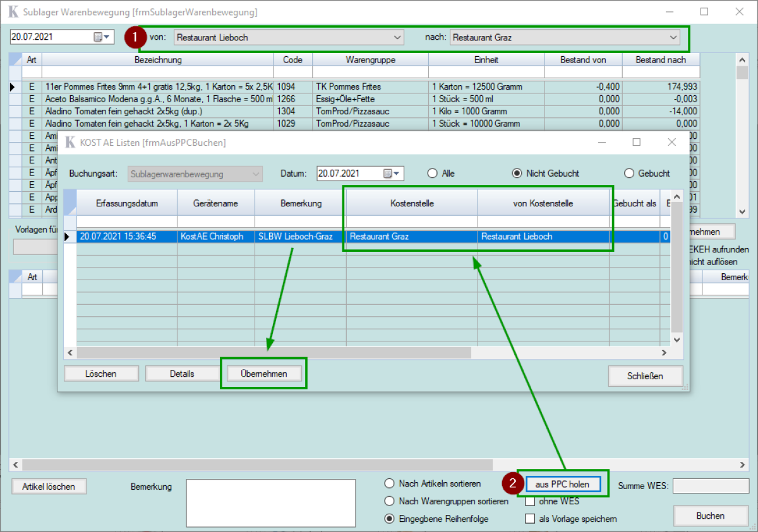Click the -0,400 stock value
The image size is (758, 532).
(x=584, y=86)
